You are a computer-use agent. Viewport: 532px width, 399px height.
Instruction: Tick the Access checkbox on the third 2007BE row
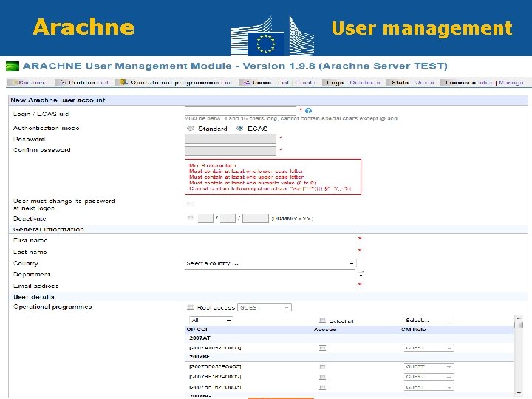[x=322, y=387]
